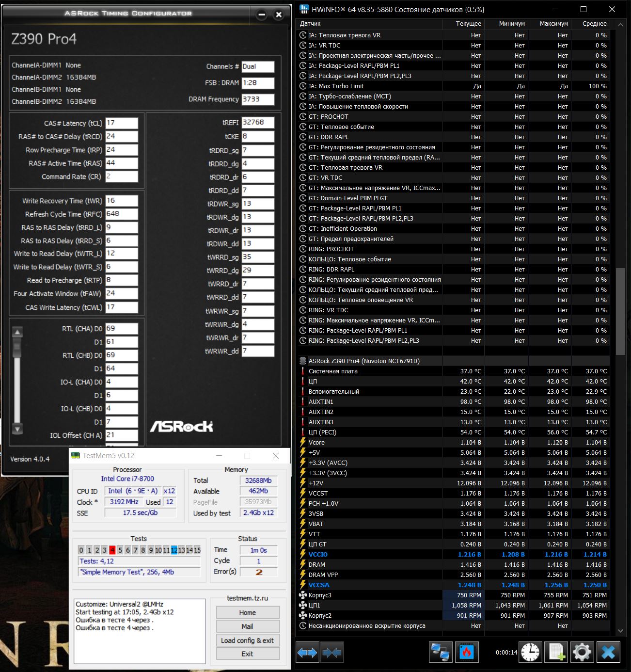
Task: Click the scroll-up arrow in HWiNFO sensor list
Action: (620, 24)
